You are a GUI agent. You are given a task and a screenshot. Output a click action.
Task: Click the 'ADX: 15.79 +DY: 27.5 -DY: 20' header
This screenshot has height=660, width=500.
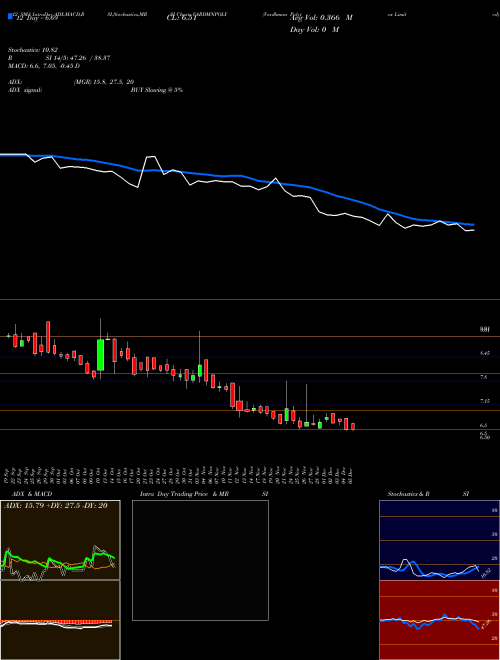point(55,506)
